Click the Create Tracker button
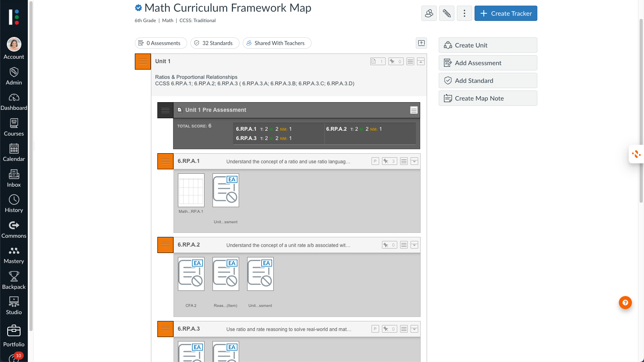Image resolution: width=644 pixels, height=362 pixels. point(506,13)
